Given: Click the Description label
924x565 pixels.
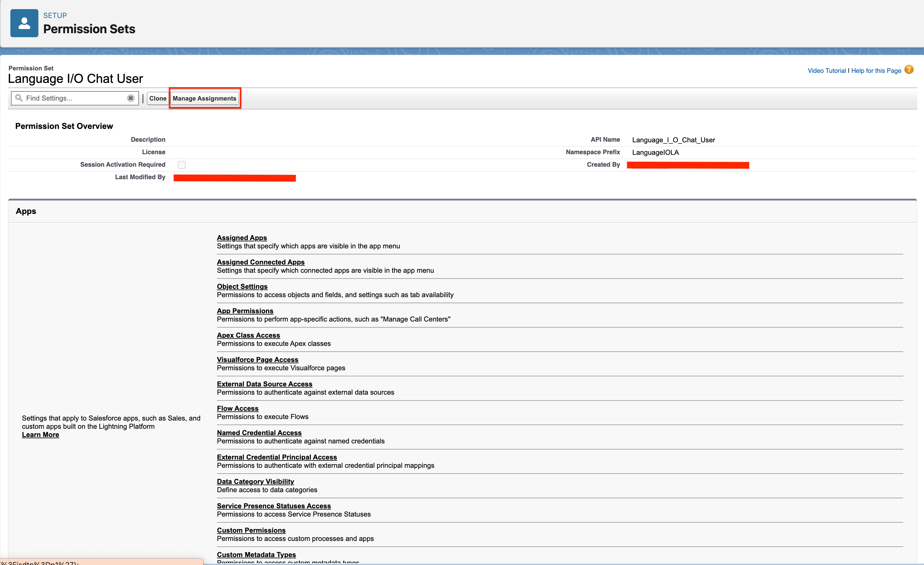Looking at the screenshot, I should tap(148, 140).
